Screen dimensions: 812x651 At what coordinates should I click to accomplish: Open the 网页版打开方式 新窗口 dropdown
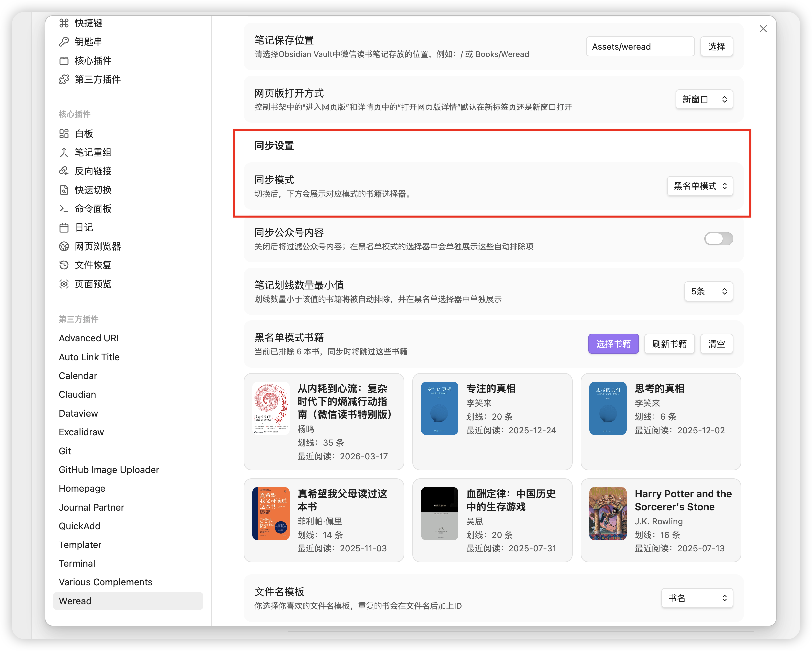click(704, 99)
